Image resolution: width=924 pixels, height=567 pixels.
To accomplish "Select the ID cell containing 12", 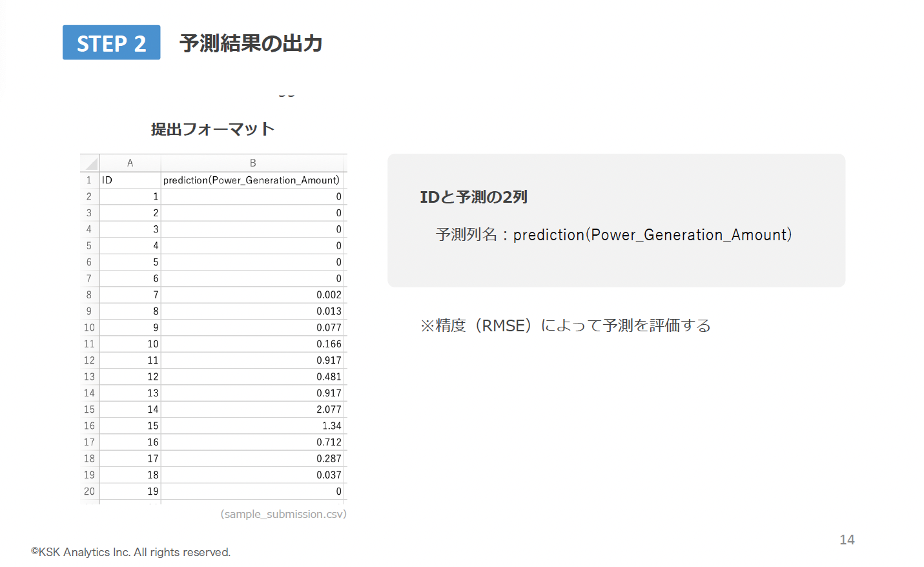I will point(130,376).
